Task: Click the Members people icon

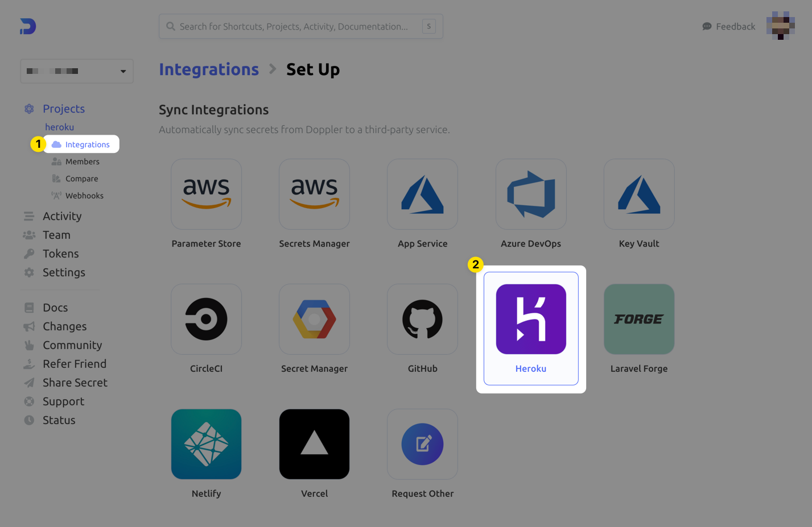Action: [x=56, y=161]
